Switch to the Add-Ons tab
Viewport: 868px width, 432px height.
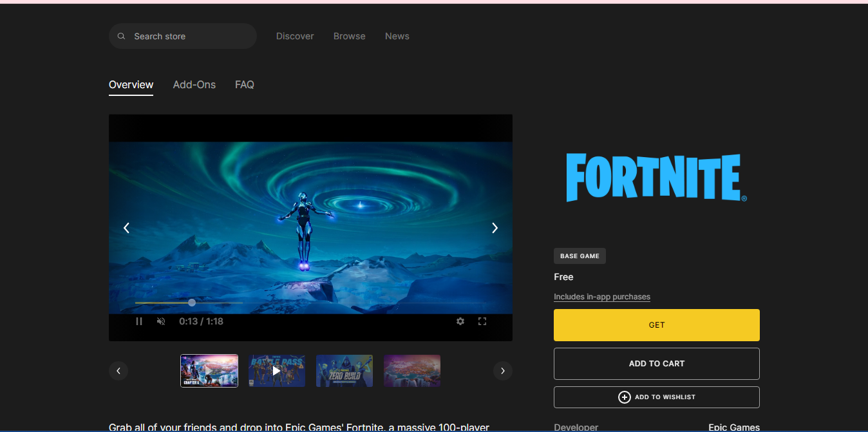coord(194,84)
